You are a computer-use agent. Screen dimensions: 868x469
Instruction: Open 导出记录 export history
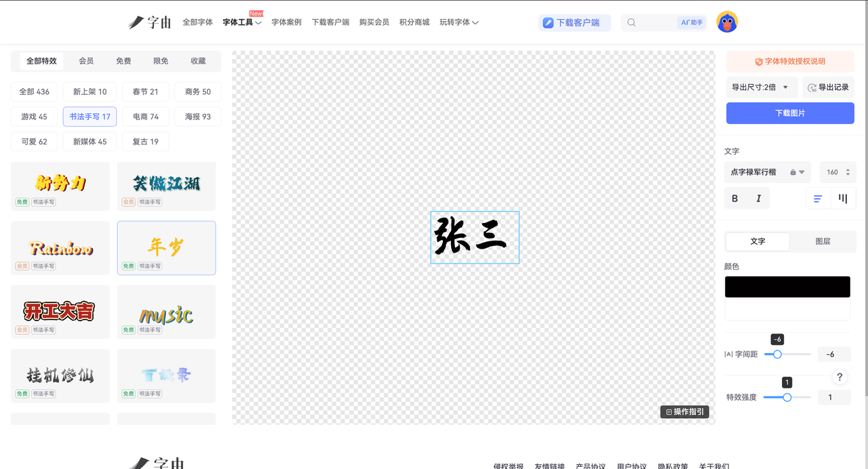[828, 87]
